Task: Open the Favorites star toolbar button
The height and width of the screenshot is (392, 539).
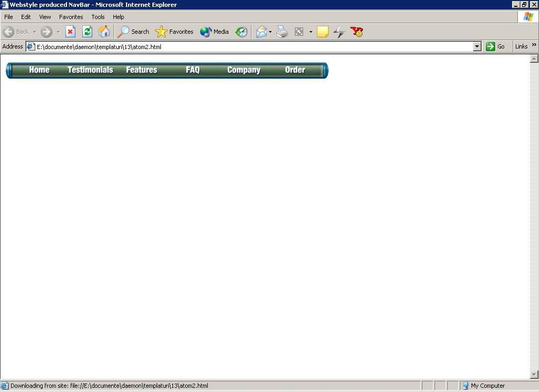Action: (175, 32)
